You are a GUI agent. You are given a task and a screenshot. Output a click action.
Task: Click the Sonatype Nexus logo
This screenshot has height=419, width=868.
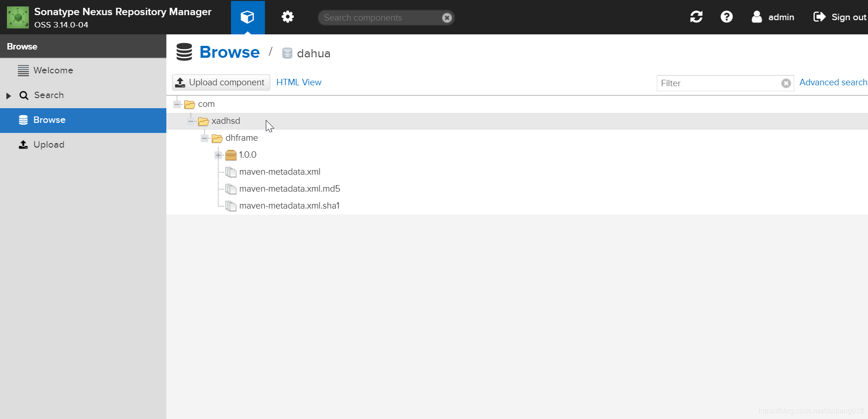click(18, 17)
